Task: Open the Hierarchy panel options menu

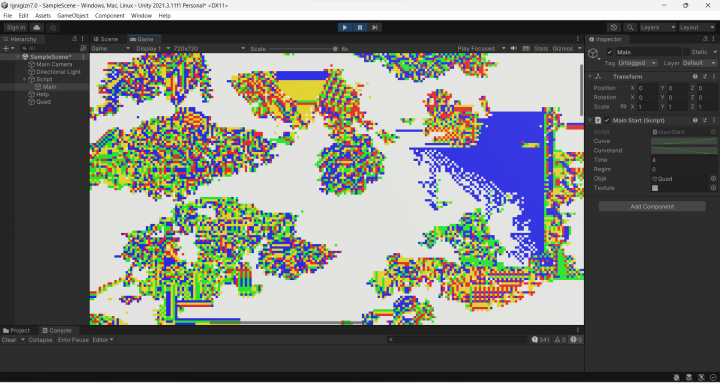Action: click(83, 39)
